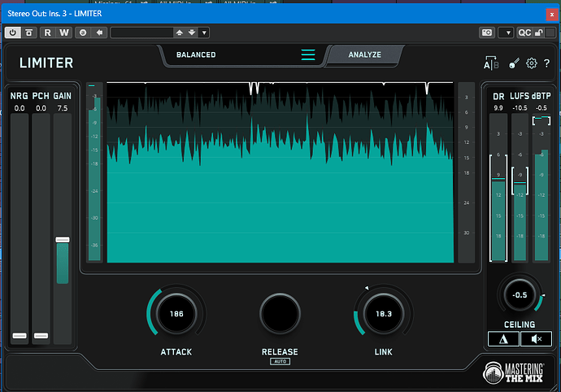Screen dimensions: 561x392
Task: Click the LUFS meter reading -10.5
Action: click(520, 107)
